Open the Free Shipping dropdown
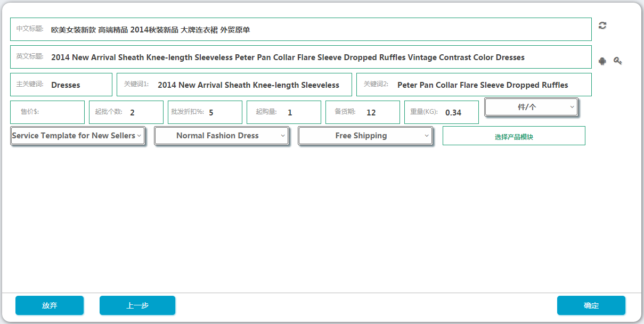This screenshot has width=644, height=324. (365, 136)
